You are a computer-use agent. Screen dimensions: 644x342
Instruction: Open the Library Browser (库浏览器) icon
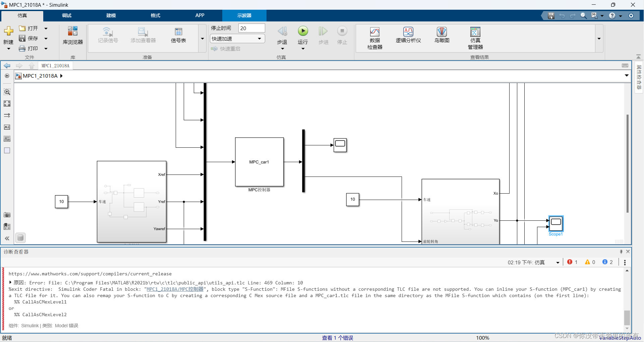click(73, 31)
